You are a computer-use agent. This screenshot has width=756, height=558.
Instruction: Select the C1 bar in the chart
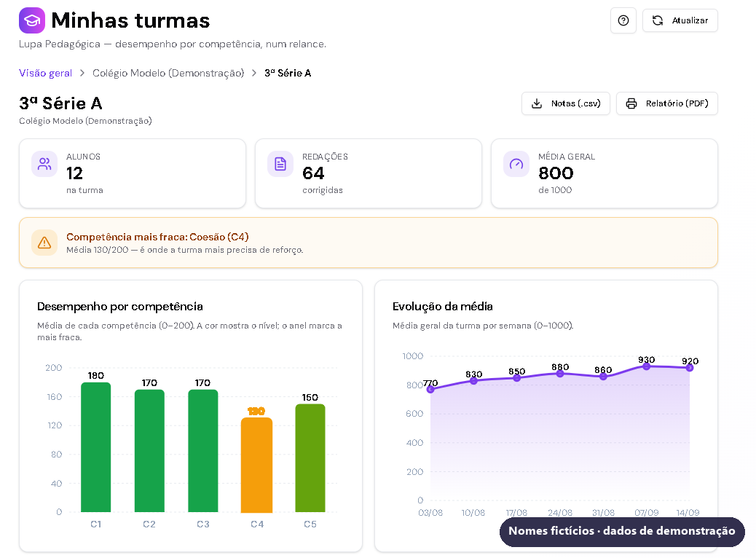(x=96, y=447)
